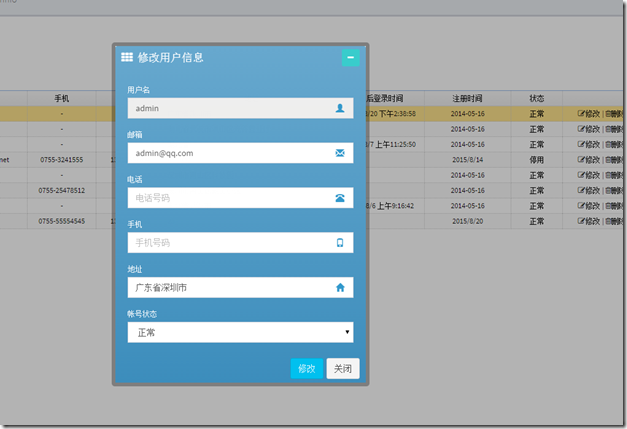627x429 pixels.
Task: Click login time 上午11:25:50
Action: coord(395,144)
